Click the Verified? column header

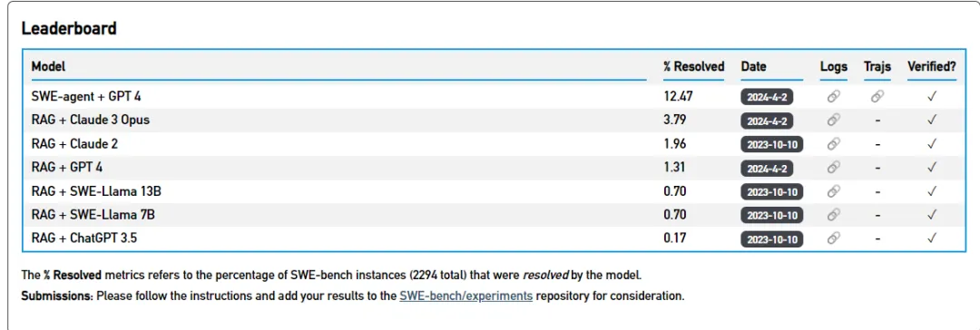(x=932, y=66)
